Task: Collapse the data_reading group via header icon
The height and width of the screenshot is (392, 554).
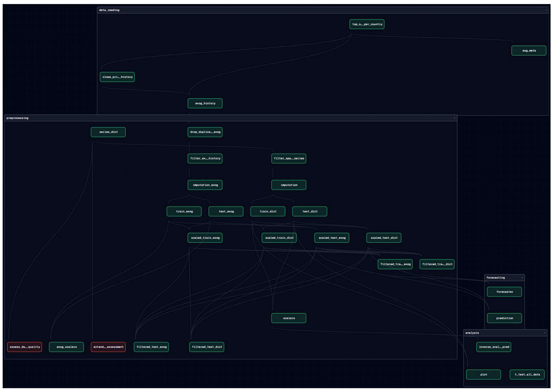Action: pyautogui.click(x=546, y=10)
